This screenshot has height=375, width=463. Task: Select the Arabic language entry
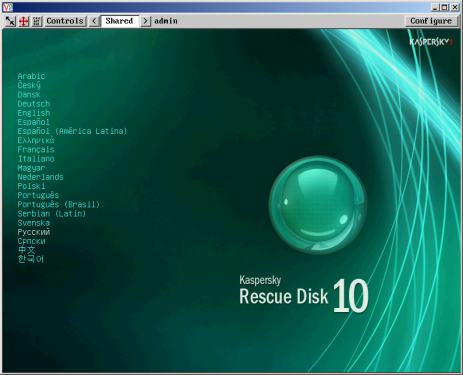(x=31, y=76)
